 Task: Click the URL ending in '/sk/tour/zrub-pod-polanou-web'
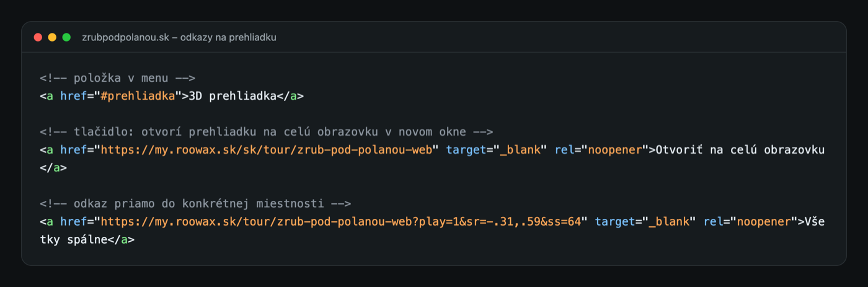[x=270, y=150]
